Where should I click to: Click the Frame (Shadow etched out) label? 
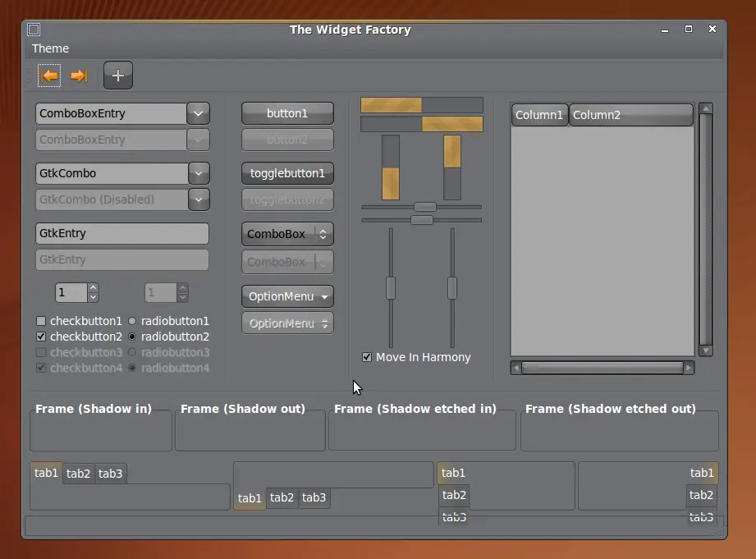pyautogui.click(x=611, y=409)
